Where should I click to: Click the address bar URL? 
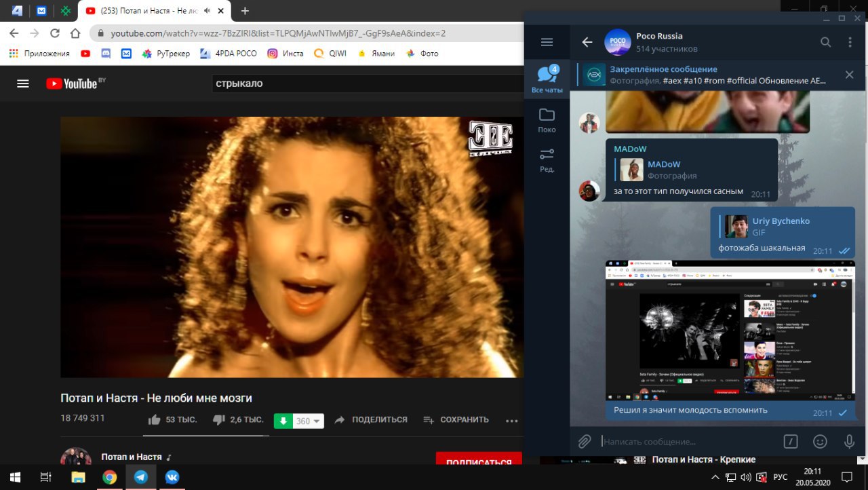pos(278,33)
